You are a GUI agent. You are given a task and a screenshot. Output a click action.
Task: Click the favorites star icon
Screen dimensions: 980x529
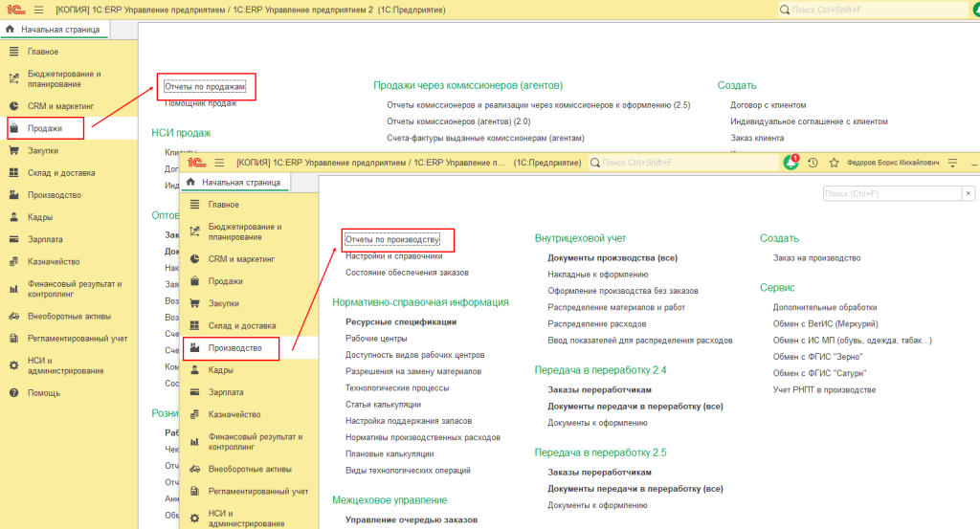pos(834,164)
